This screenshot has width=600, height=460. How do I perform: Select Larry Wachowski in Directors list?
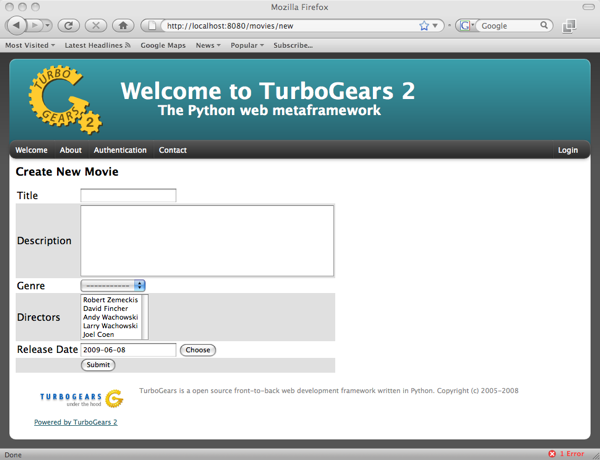(111, 326)
